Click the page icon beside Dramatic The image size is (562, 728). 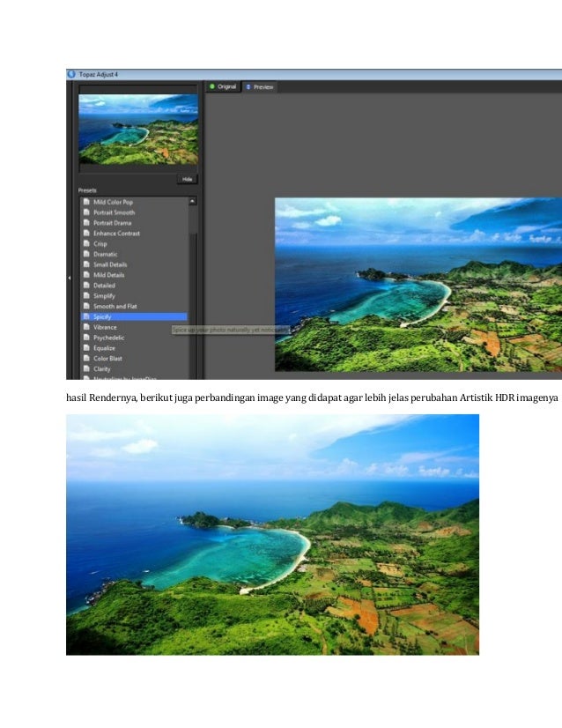[86, 254]
